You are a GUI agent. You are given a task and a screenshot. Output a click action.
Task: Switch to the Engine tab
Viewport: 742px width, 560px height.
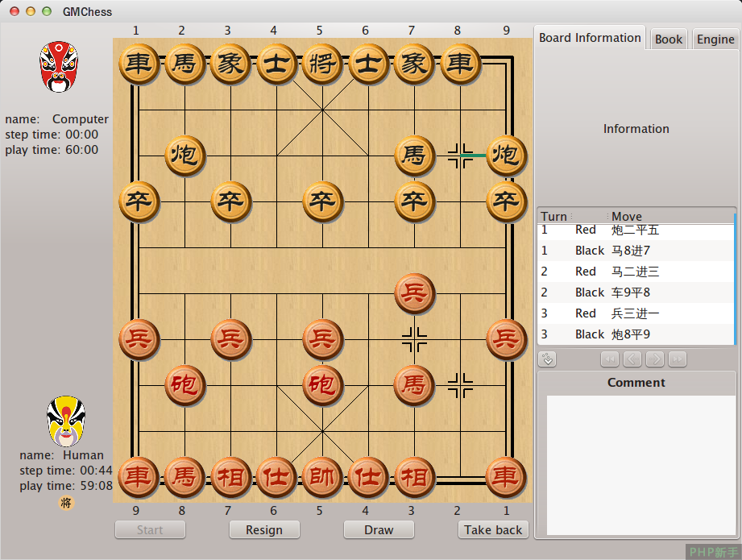pyautogui.click(x=715, y=38)
